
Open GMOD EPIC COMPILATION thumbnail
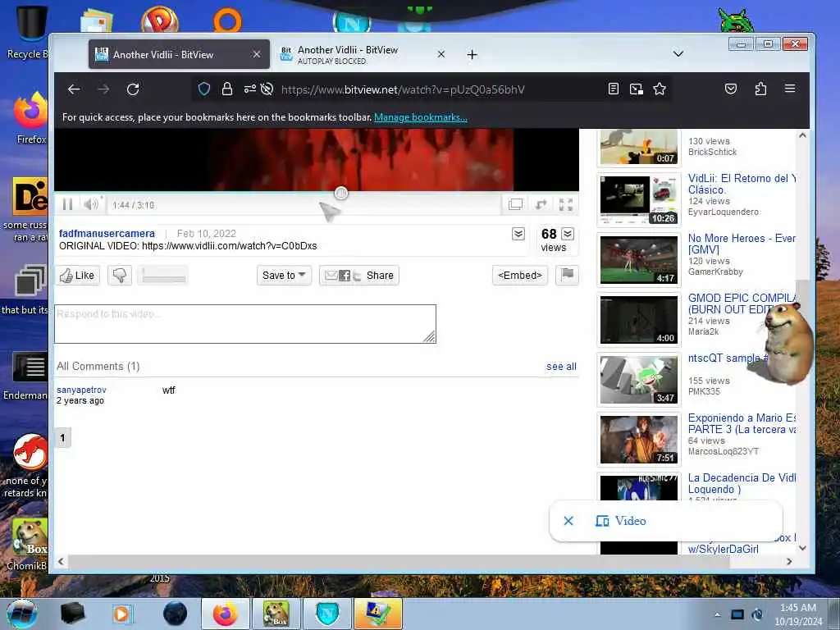pyautogui.click(x=638, y=320)
